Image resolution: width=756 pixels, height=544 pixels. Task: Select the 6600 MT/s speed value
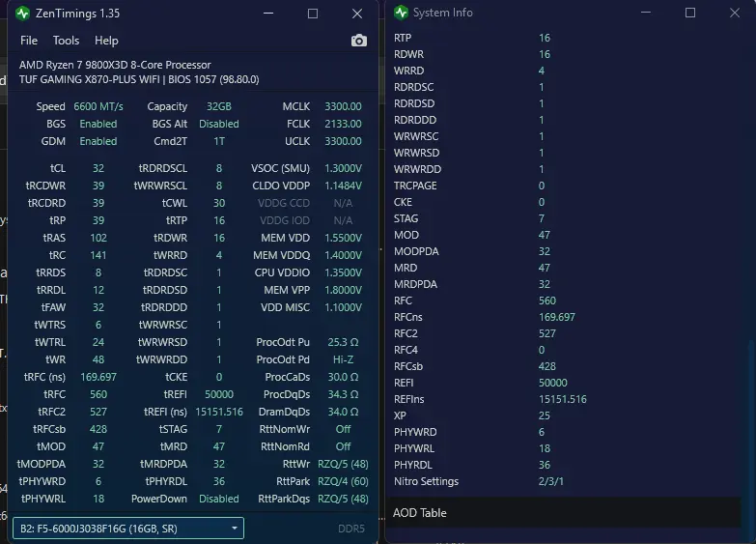pyautogui.click(x=98, y=106)
